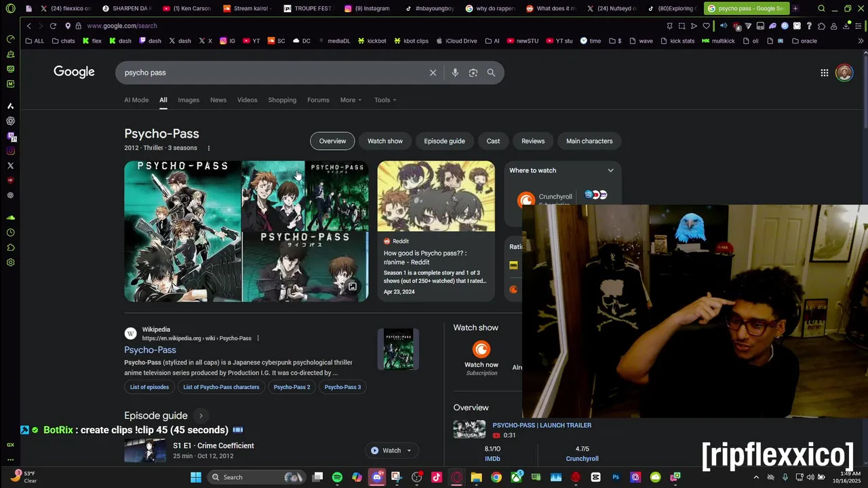Click the Psycho-Pass poster image collage

(x=246, y=231)
